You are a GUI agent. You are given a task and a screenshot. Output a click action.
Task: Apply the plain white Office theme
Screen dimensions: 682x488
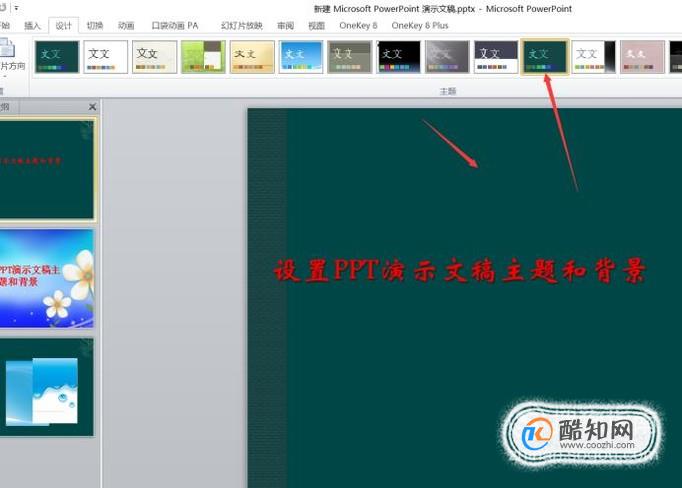pyautogui.click(x=106, y=57)
